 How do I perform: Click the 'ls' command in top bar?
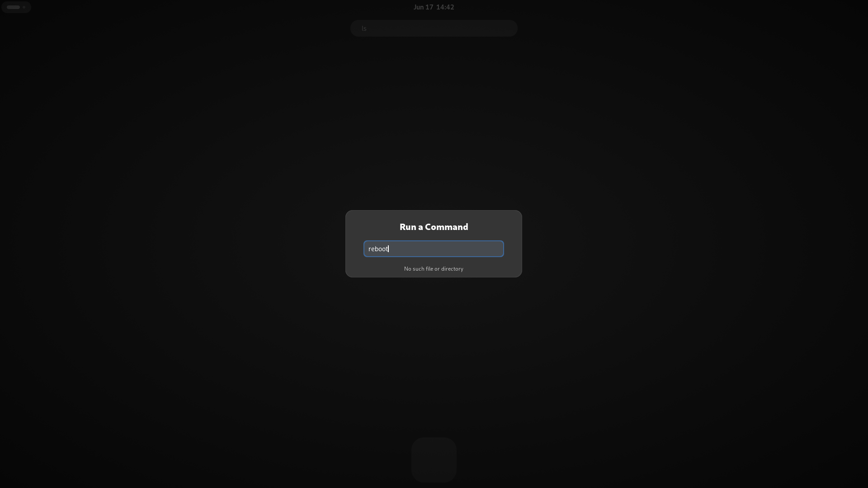(364, 28)
